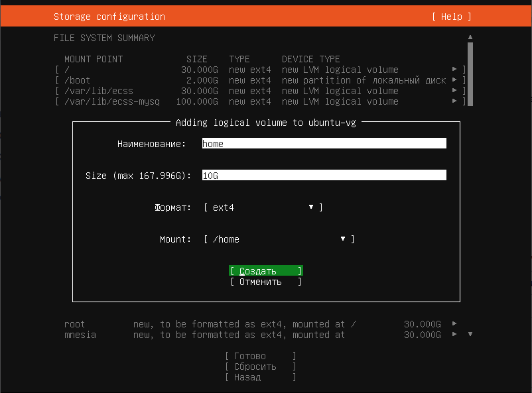Click the Size field containing 10G
This screenshot has height=393, width=532.
click(324, 176)
